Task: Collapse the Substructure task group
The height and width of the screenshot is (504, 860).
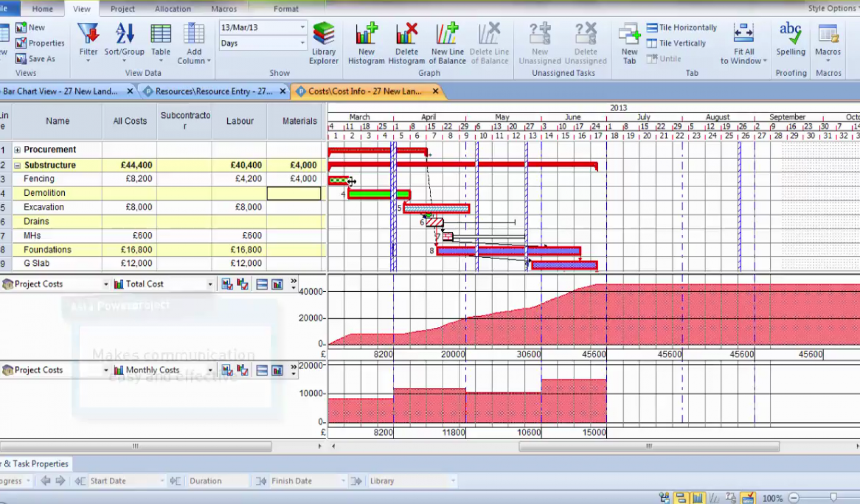Action: (x=18, y=166)
